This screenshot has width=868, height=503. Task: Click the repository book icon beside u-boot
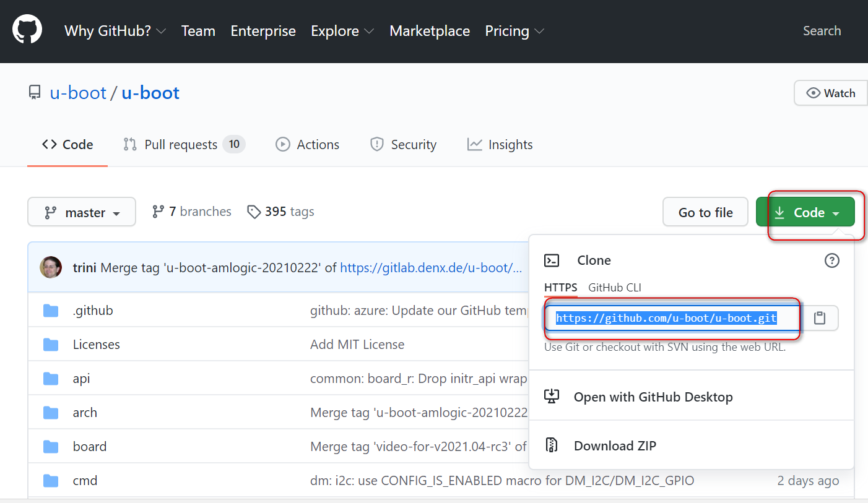click(35, 93)
